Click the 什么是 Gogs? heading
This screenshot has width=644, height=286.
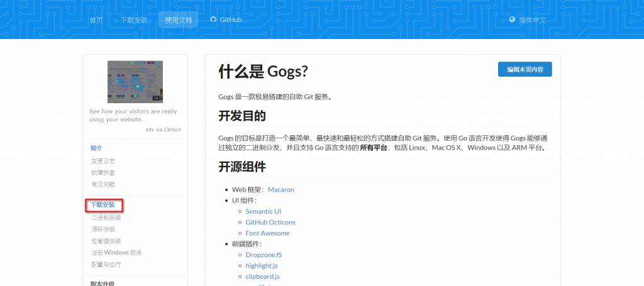point(264,72)
